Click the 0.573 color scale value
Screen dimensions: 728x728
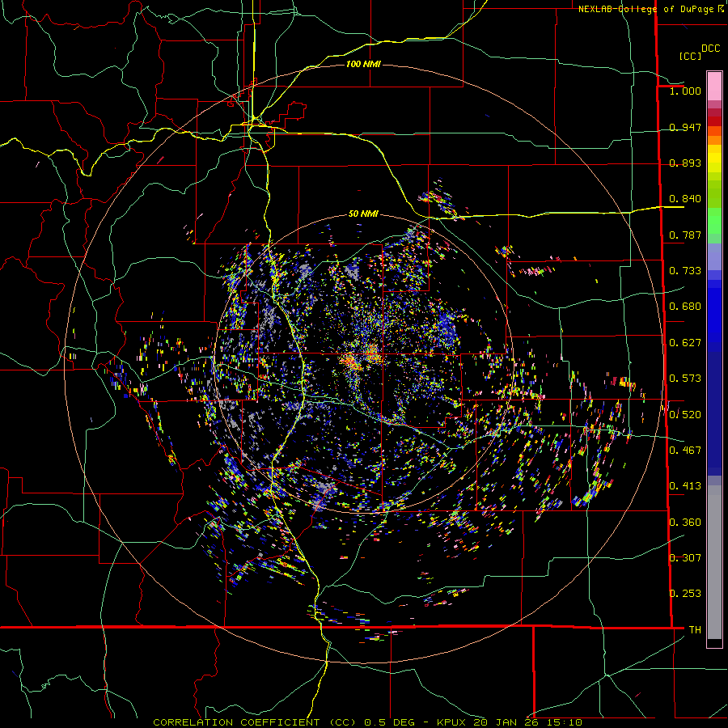click(685, 379)
